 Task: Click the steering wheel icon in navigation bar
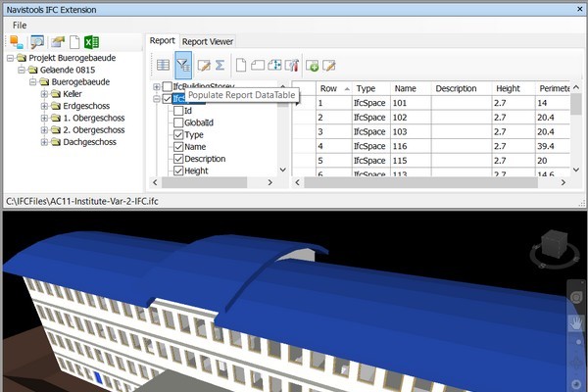576,296
